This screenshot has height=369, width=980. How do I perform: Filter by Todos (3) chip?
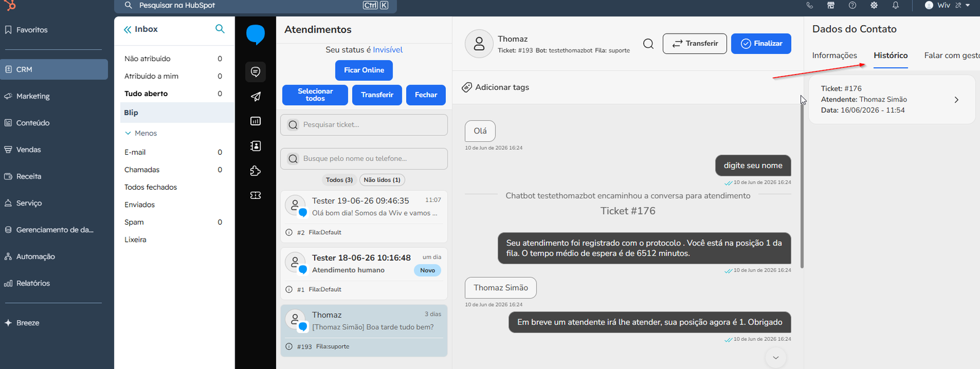(x=339, y=180)
